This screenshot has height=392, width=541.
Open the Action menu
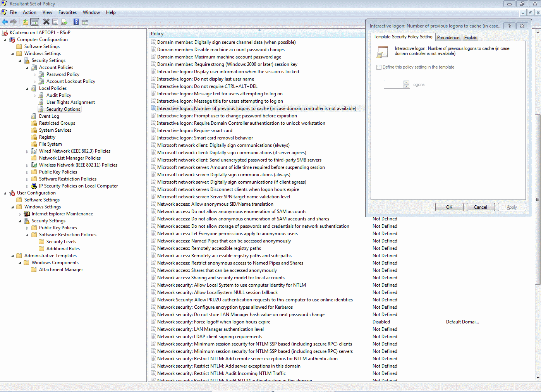[29, 12]
